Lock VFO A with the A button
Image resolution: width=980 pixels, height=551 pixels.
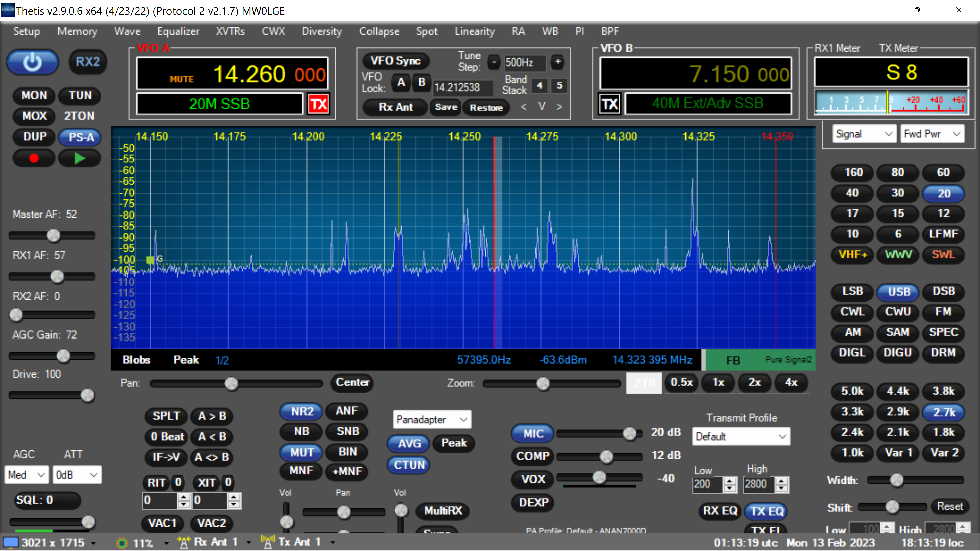pyautogui.click(x=401, y=82)
